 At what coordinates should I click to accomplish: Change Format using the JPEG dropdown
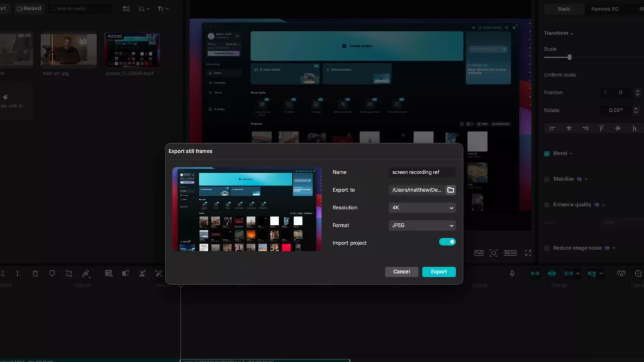(x=421, y=225)
